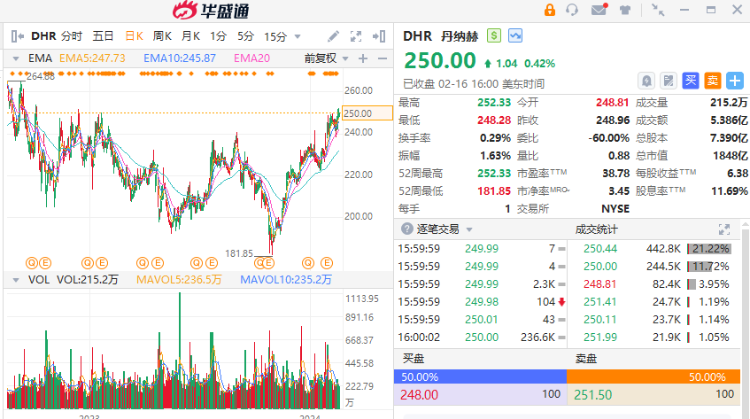Screen dimensions: 750x419
Task: Click the EMA20 label
Action: [x=252, y=58]
